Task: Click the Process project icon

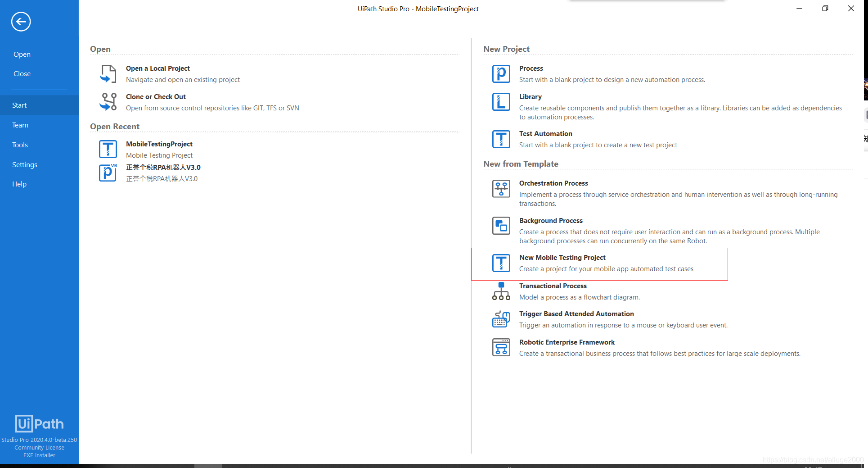Action: (x=501, y=74)
